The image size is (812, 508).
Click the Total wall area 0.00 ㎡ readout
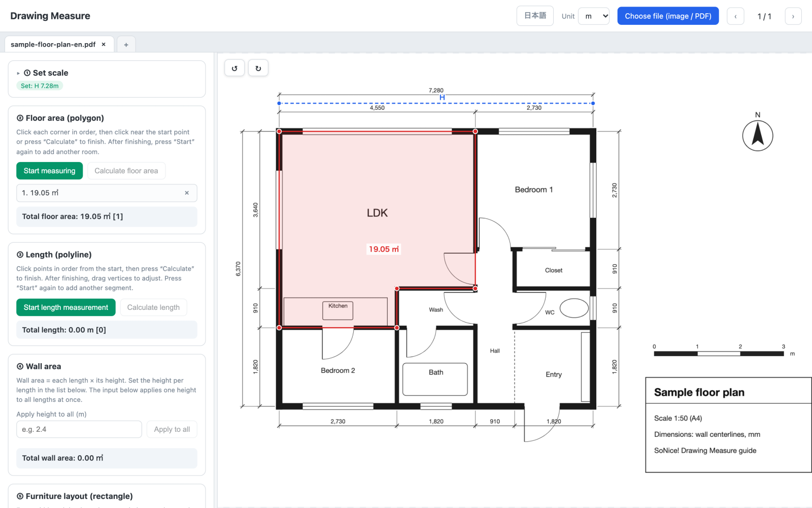(x=107, y=458)
